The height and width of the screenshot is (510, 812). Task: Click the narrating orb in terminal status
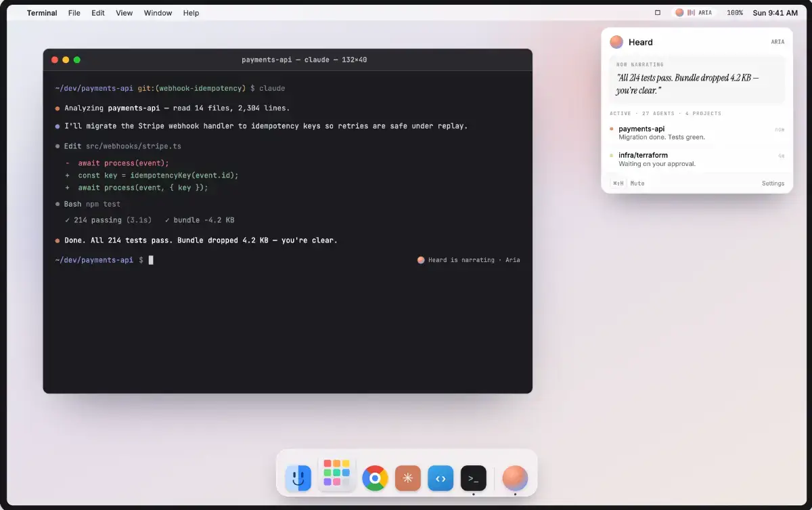421,260
